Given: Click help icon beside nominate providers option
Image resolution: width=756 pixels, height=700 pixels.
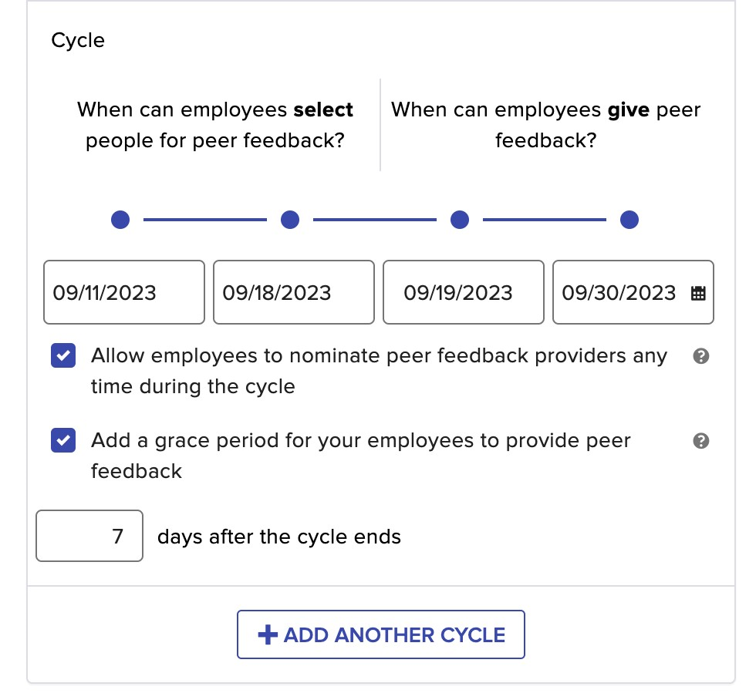Looking at the screenshot, I should (700, 356).
